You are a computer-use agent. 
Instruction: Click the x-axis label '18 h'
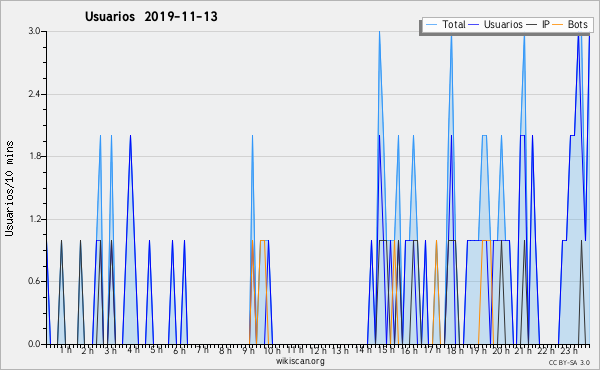455,350
